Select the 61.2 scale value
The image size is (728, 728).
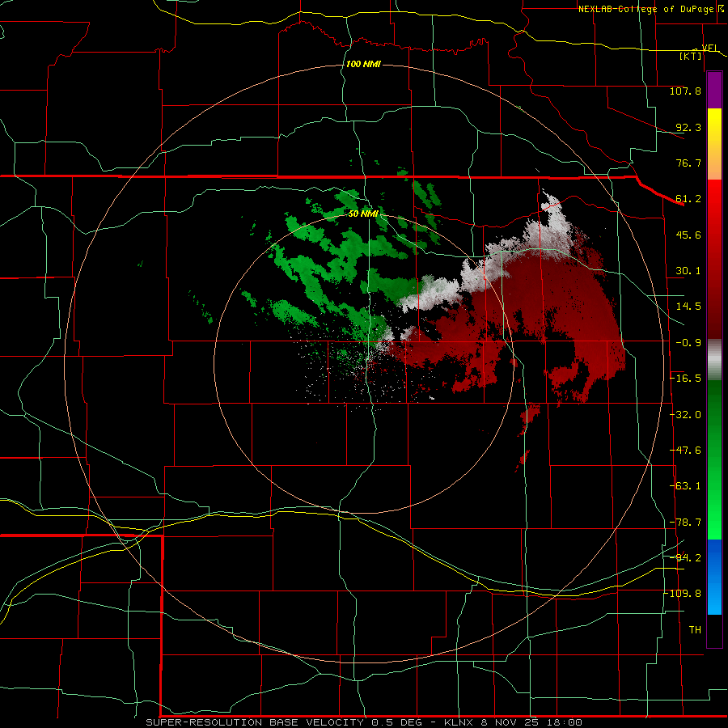tap(688, 199)
